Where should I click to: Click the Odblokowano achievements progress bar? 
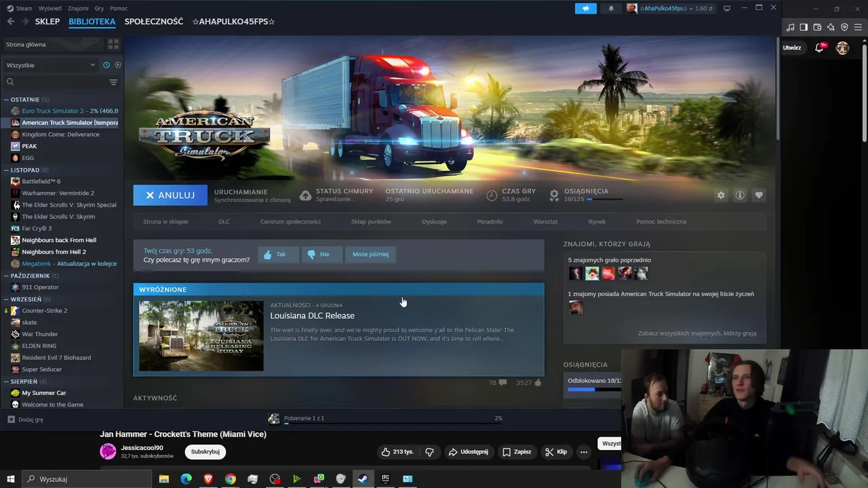point(594,390)
